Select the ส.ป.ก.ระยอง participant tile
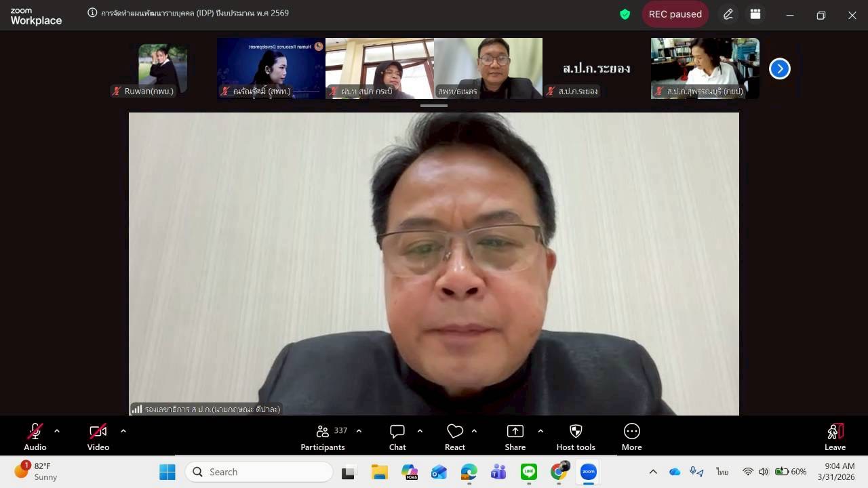Image resolution: width=868 pixels, height=488 pixels. [x=597, y=68]
